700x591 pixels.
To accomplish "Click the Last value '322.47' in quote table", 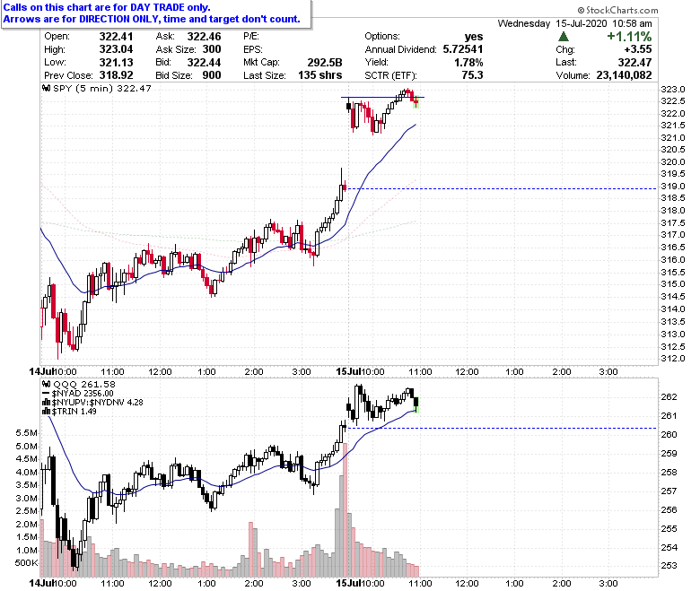I will point(634,63).
